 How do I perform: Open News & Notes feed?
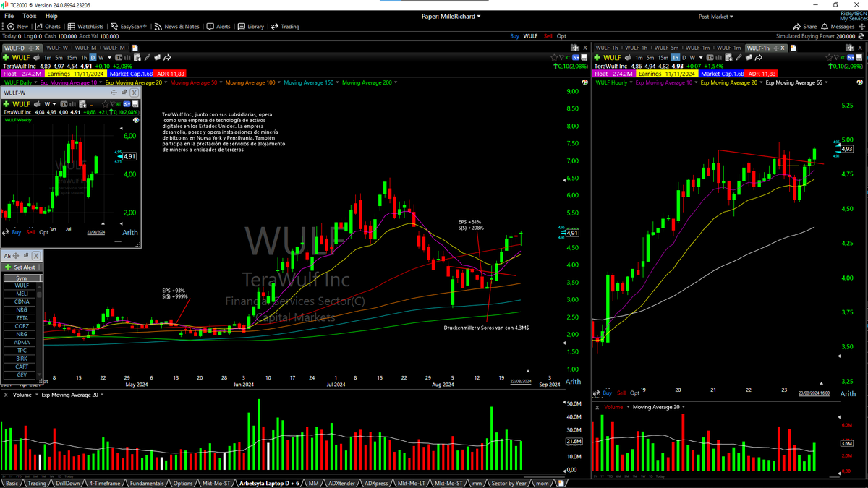pyautogui.click(x=176, y=26)
